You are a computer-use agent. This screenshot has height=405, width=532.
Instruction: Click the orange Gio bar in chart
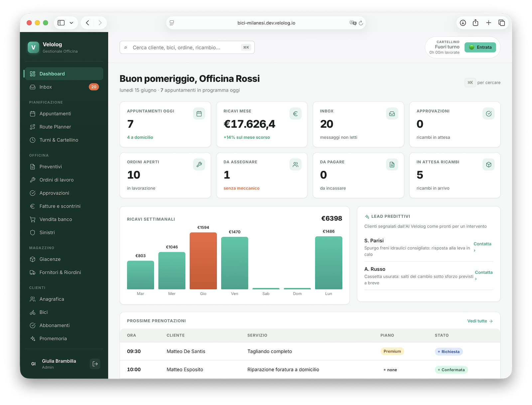[x=203, y=261]
